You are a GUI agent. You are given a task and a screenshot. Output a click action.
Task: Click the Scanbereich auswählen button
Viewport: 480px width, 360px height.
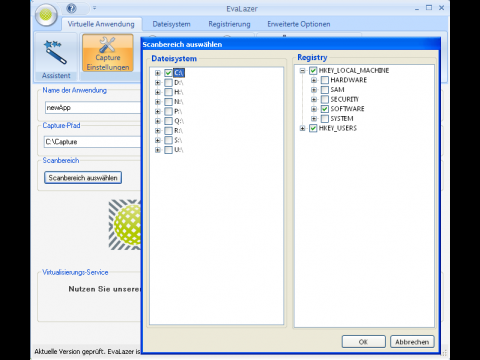click(x=83, y=178)
